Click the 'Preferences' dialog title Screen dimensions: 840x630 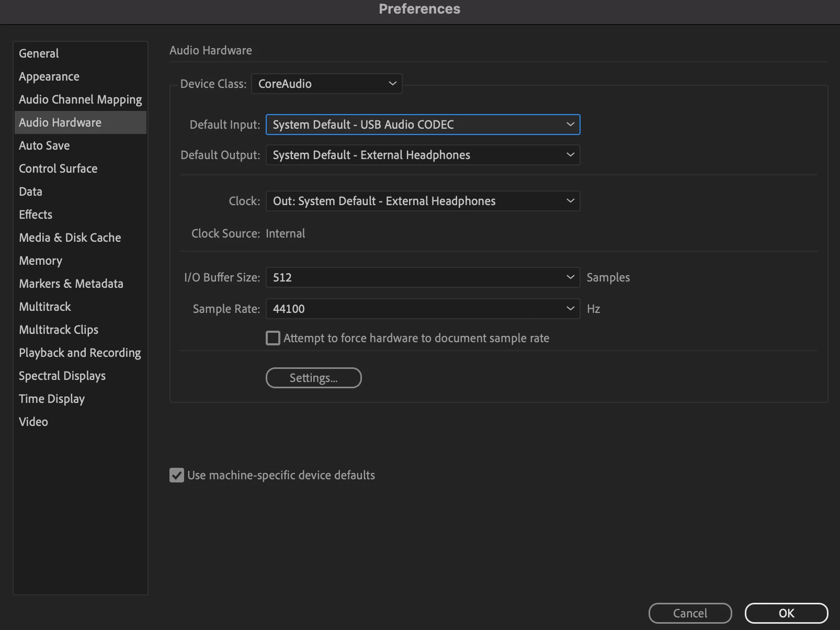pos(419,9)
